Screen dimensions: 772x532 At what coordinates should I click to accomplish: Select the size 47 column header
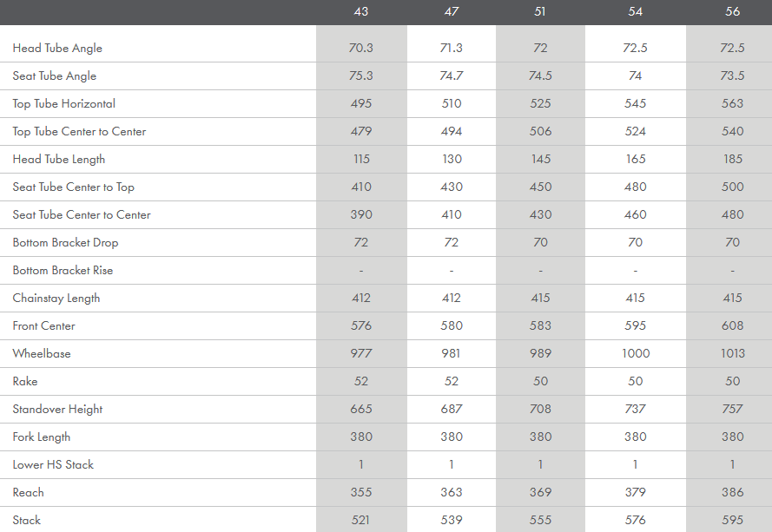452,12
